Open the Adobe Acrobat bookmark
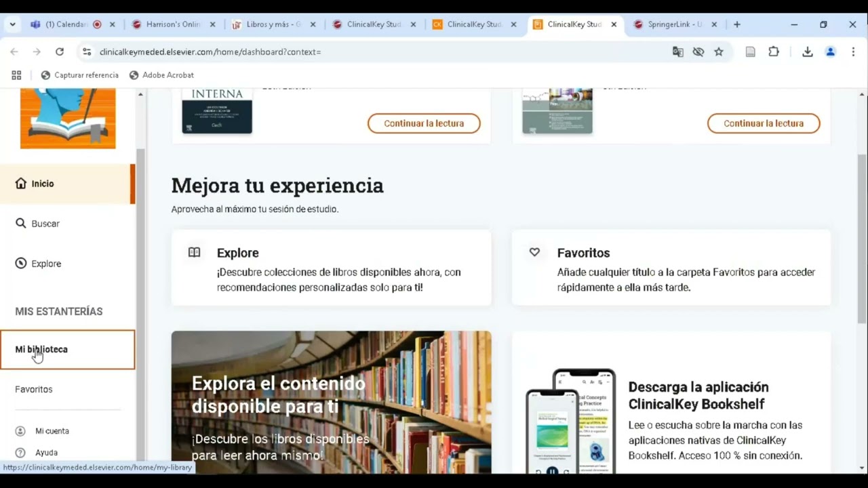This screenshot has width=868, height=488. pos(162,75)
